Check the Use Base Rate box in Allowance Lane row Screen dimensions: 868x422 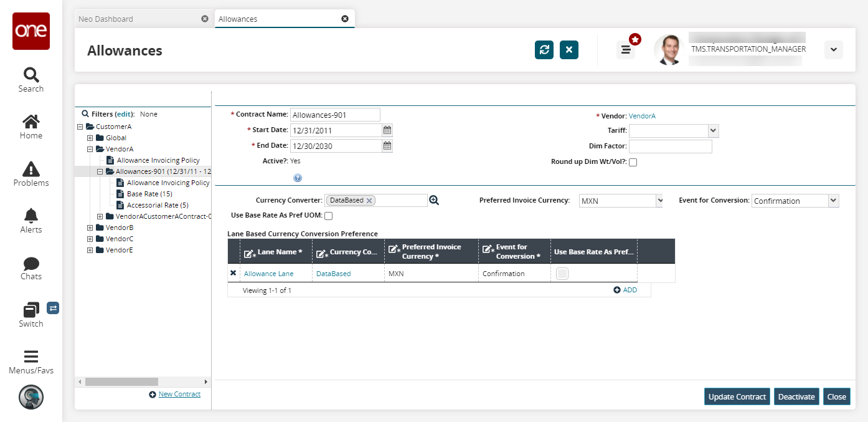coord(562,274)
